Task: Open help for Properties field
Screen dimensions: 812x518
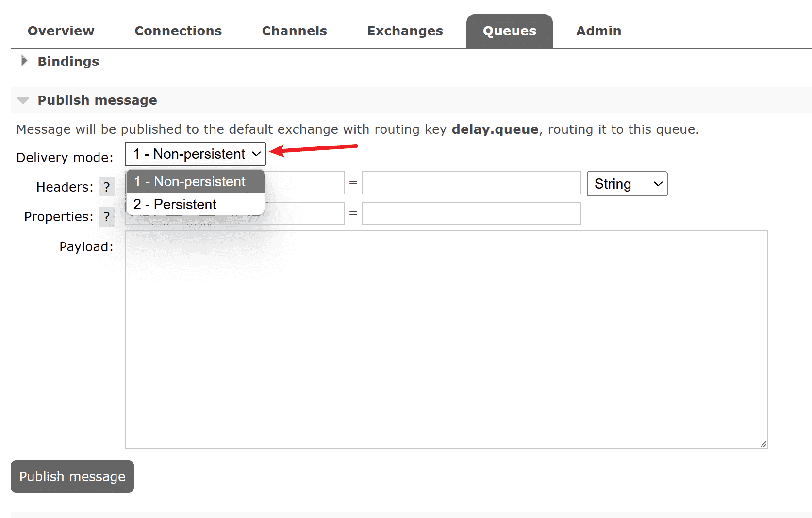Action: click(x=106, y=216)
